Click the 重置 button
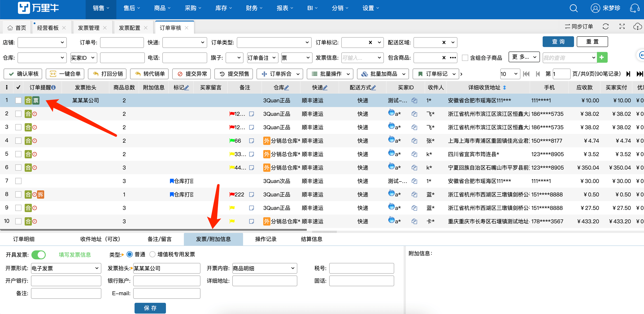This screenshot has height=314, width=644. (x=592, y=42)
